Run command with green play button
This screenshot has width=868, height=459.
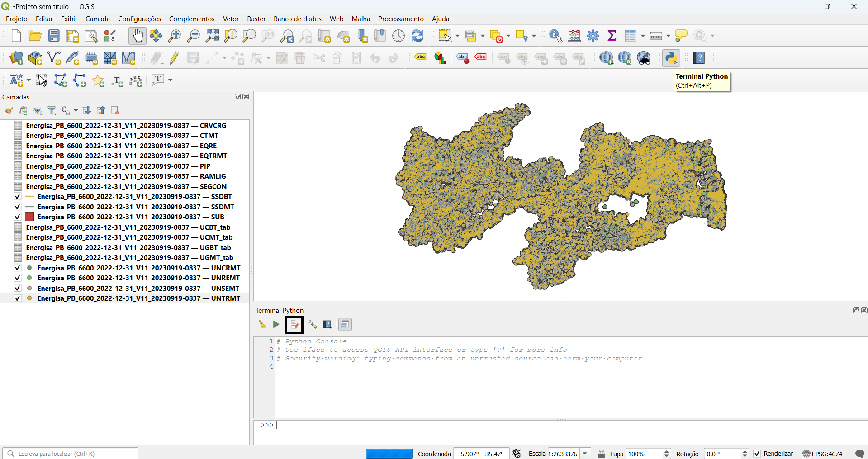click(x=276, y=324)
